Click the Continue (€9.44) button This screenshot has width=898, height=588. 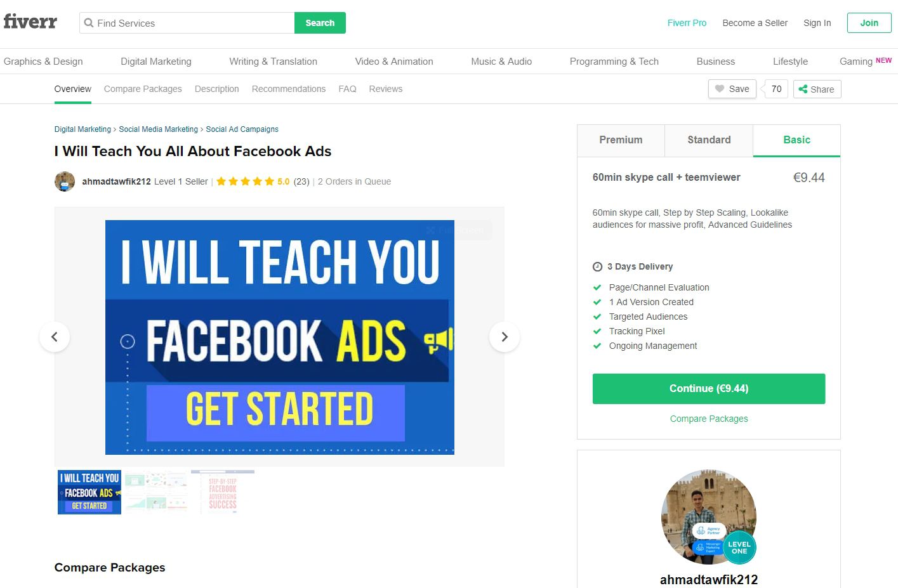tap(709, 389)
